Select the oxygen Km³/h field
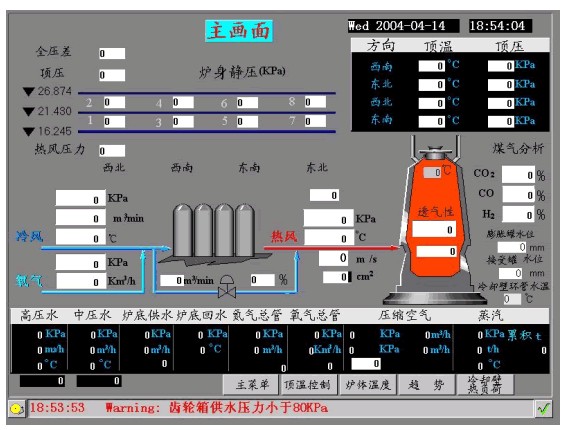The height and width of the screenshot is (430, 569). point(81,281)
